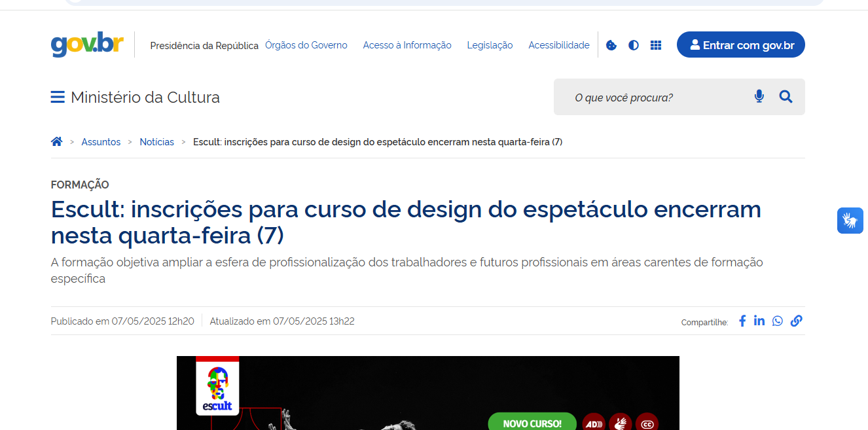Open Legislação menu link
Screen dimensions: 868x430
point(490,45)
